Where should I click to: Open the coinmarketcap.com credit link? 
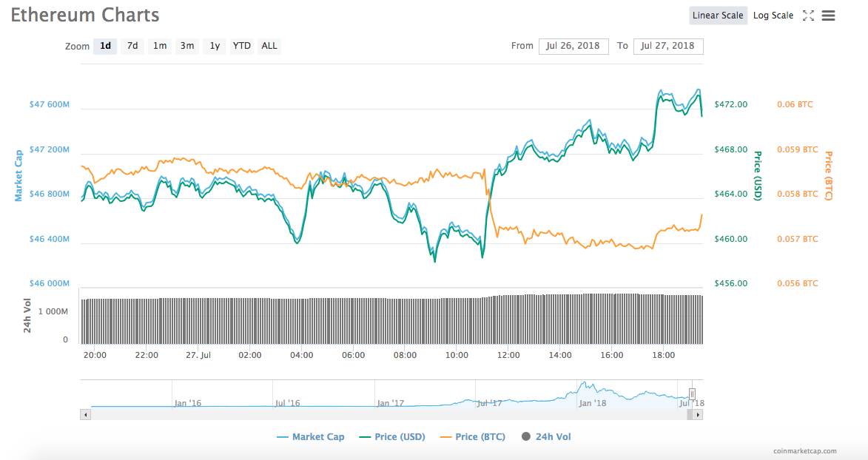pos(805,451)
